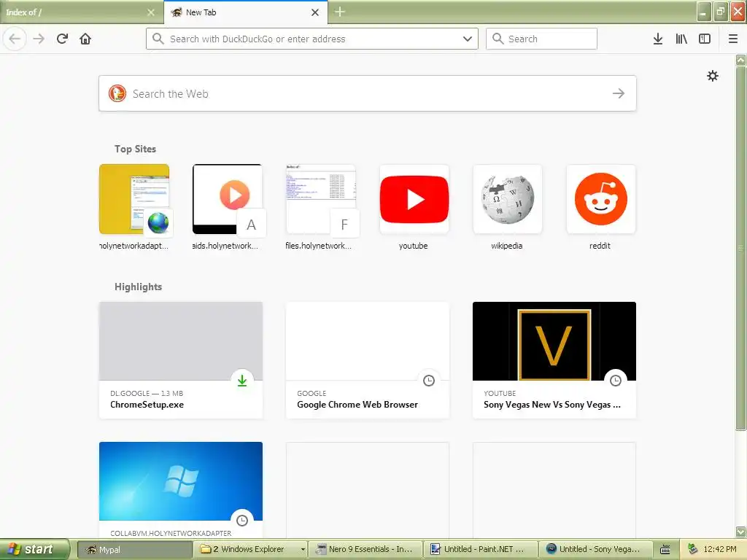The image size is (747, 560).
Task: Click history clock on collabvm card
Action: pos(242,520)
